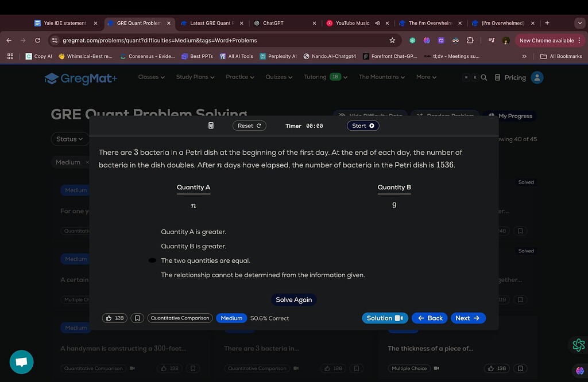
Task: Click the Solve Again button
Action: 293,300
